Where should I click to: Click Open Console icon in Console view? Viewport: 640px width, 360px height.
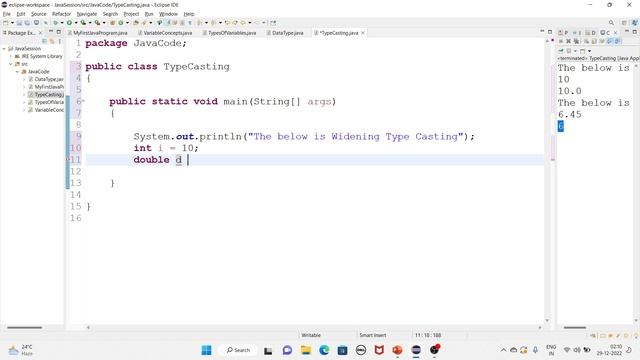pos(582,51)
